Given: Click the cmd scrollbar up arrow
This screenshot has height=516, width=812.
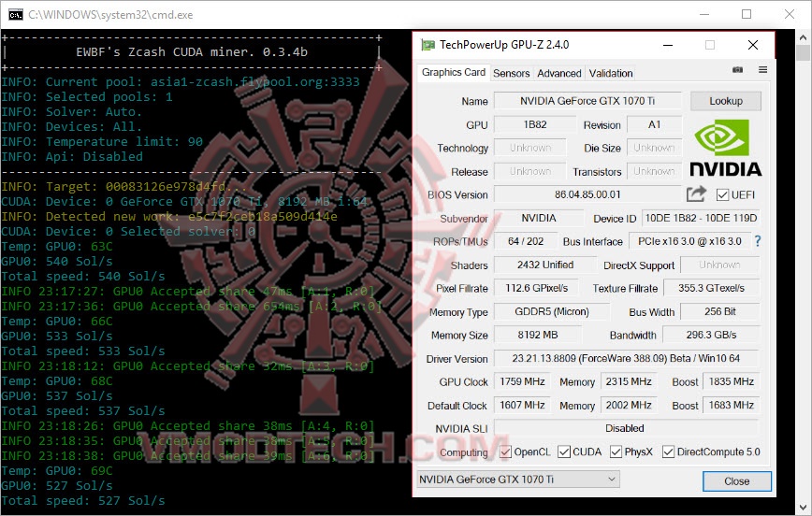Looking at the screenshot, I should pos(804,37).
